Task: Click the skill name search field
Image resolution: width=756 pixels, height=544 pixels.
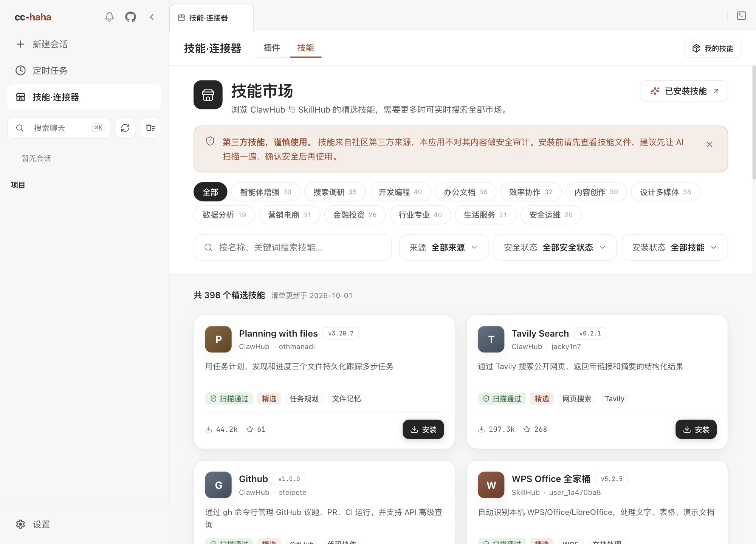Action: (293, 247)
